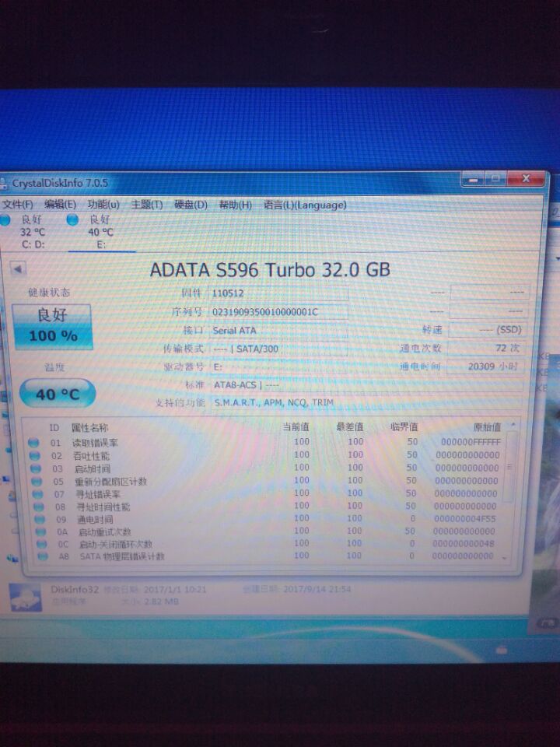
Task: Select the 读取错误率 attribute name
Action: tap(95, 443)
